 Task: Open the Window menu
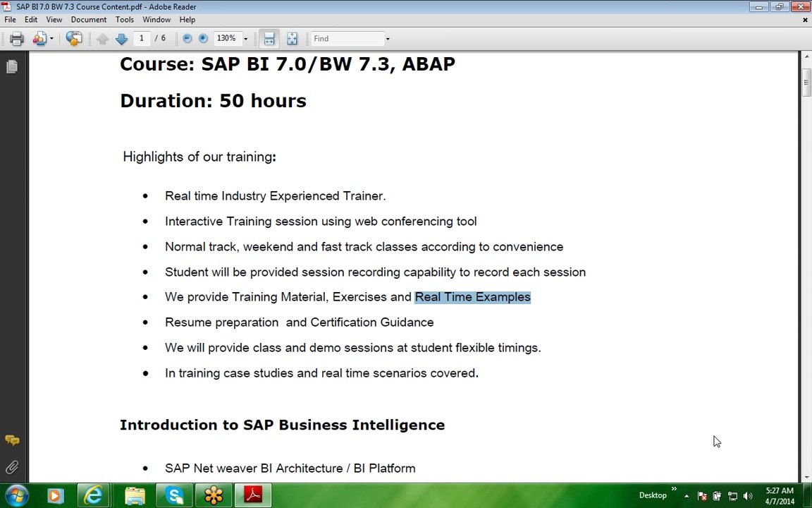point(156,20)
